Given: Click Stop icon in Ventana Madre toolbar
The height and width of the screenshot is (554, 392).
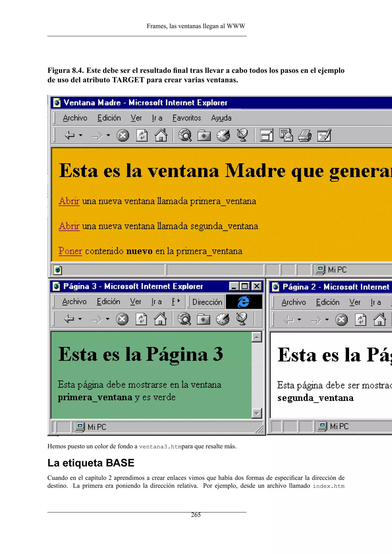Looking at the screenshot, I should click(x=123, y=135).
